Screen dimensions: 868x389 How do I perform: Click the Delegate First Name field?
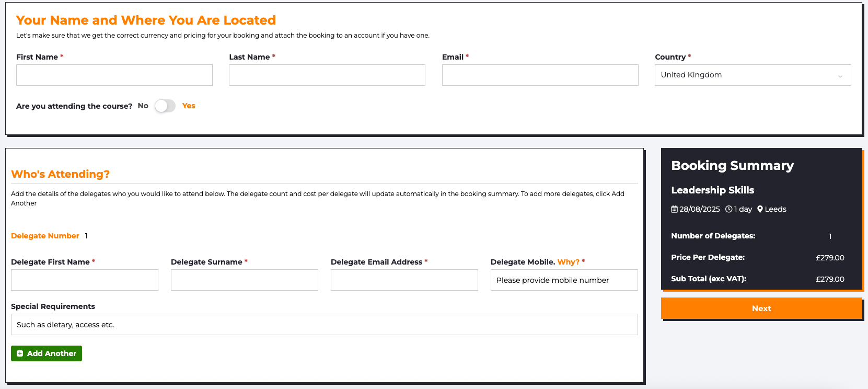click(85, 280)
